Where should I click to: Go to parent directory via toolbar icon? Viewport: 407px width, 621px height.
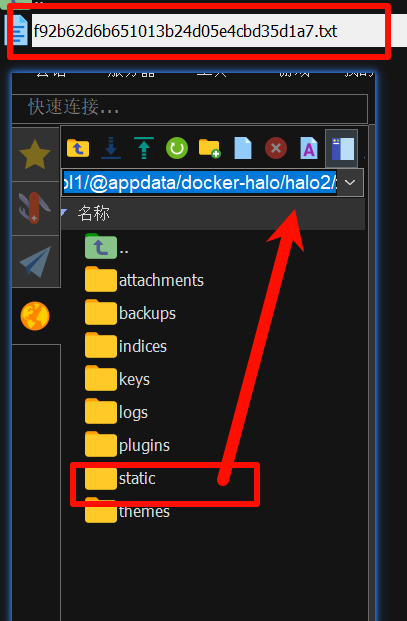tap(78, 148)
